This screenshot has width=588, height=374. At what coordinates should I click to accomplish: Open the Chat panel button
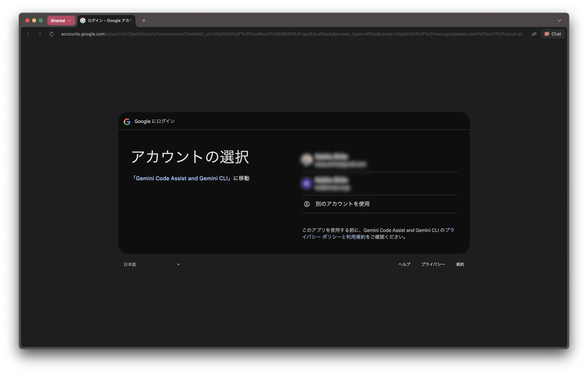(x=553, y=34)
